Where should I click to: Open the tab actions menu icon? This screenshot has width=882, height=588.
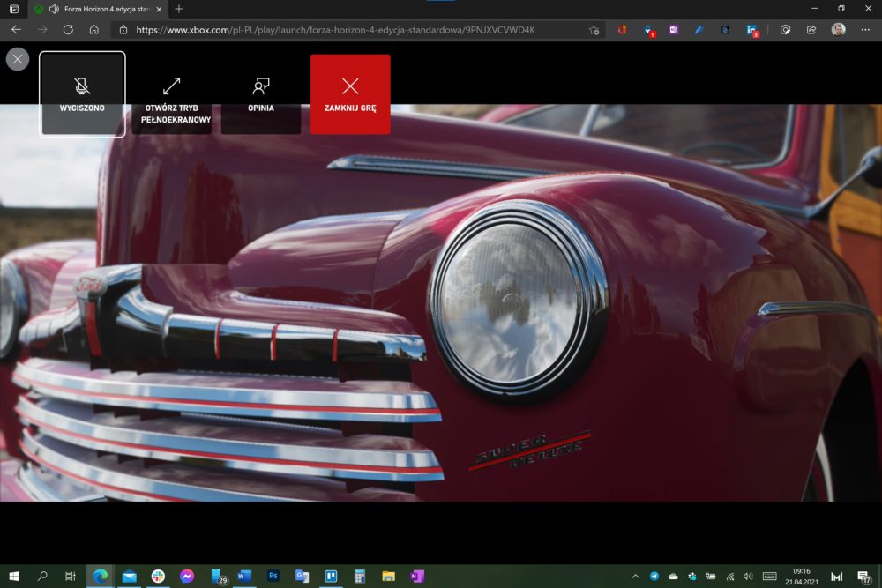[14, 9]
